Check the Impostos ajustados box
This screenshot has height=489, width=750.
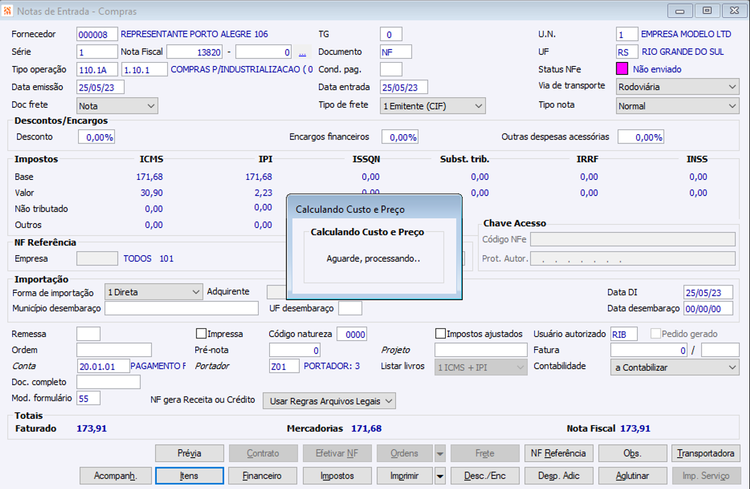(x=441, y=333)
